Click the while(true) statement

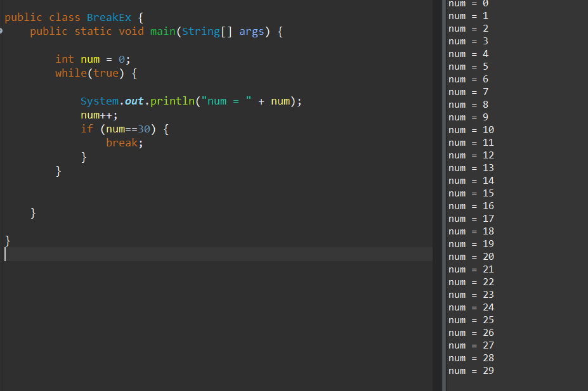(x=96, y=74)
